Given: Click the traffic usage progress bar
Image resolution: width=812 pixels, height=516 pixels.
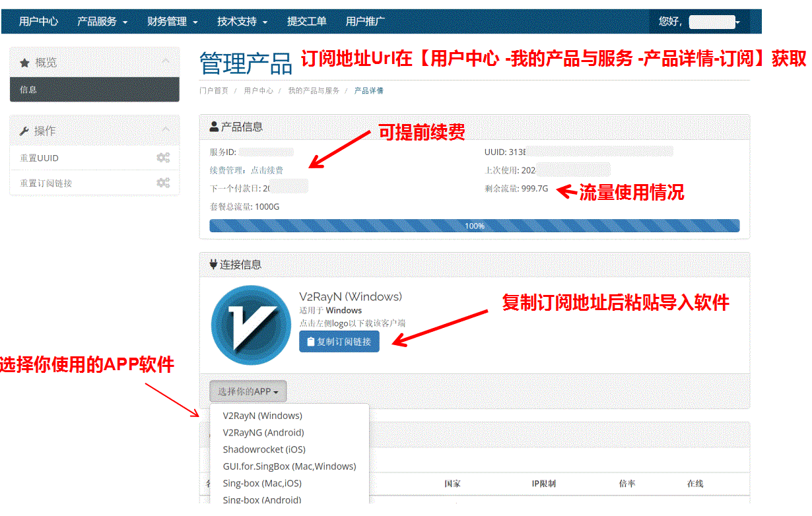Looking at the screenshot, I should point(474,226).
